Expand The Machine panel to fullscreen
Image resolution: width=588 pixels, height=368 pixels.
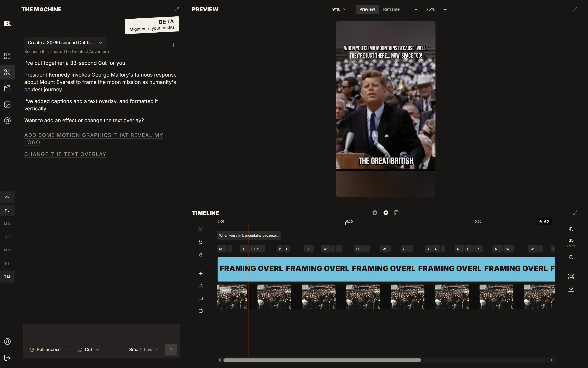click(177, 9)
